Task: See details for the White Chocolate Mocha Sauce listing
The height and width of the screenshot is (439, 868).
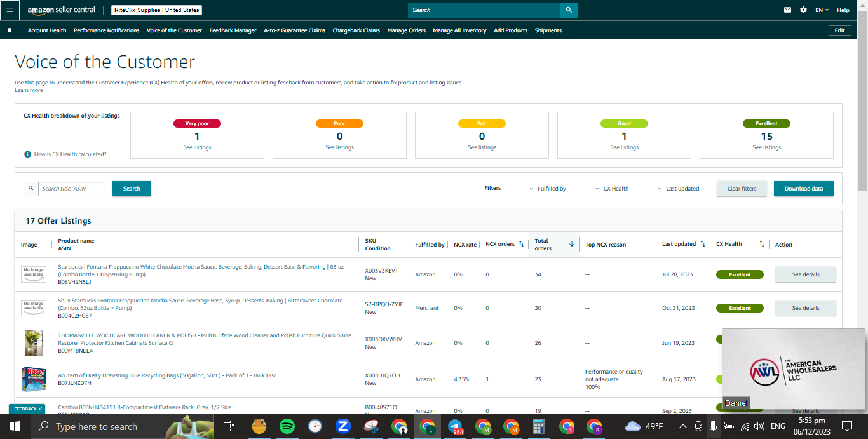Action: [x=806, y=274]
